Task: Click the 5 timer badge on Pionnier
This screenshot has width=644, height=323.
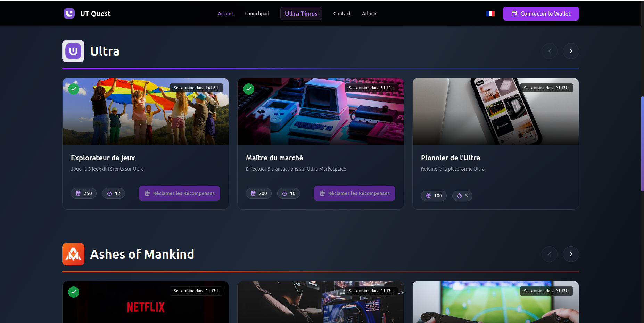Action: 462,196
